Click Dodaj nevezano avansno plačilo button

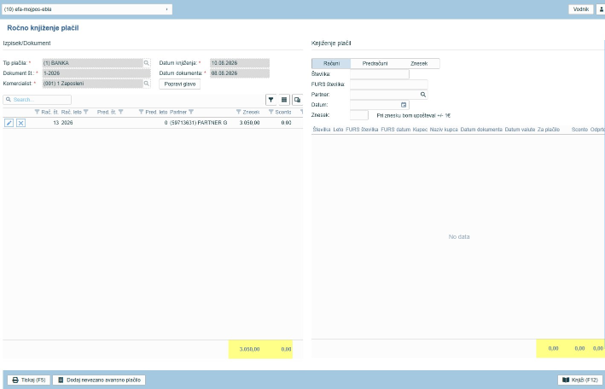99,380
